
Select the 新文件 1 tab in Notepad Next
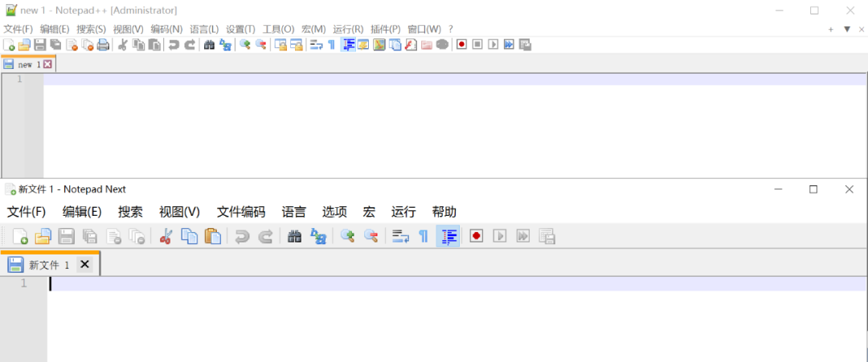[x=51, y=264]
